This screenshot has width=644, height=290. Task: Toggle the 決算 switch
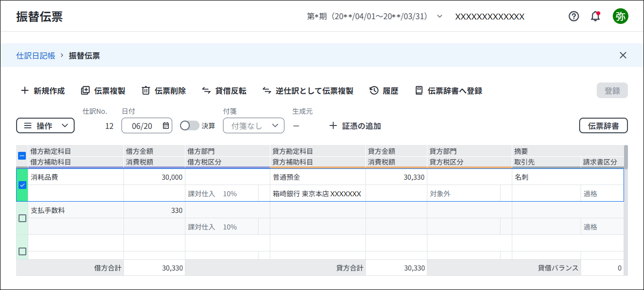point(190,125)
